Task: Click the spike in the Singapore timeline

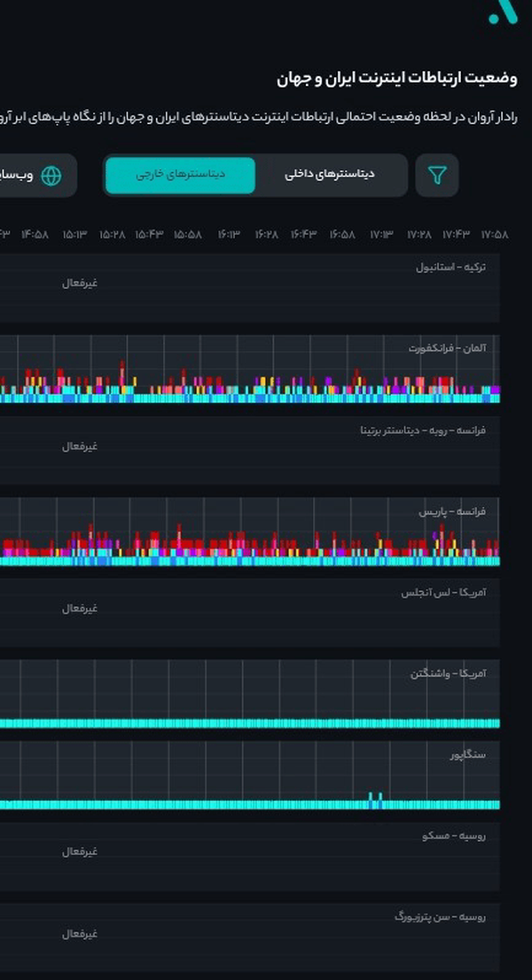Action: [375, 799]
